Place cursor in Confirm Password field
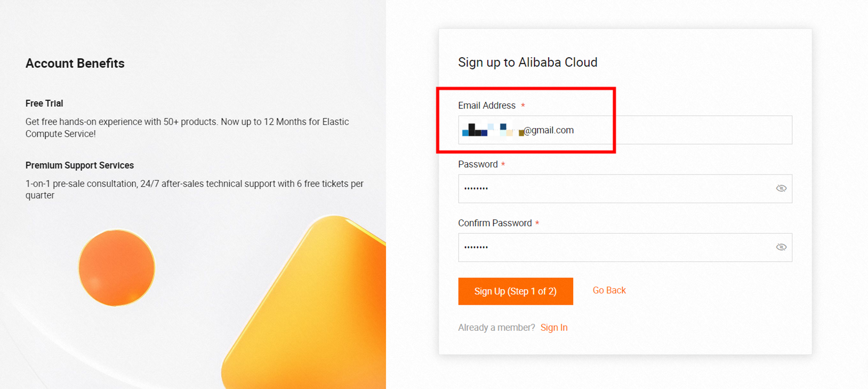Viewport: 868px width, 389px height. pyautogui.click(x=613, y=247)
